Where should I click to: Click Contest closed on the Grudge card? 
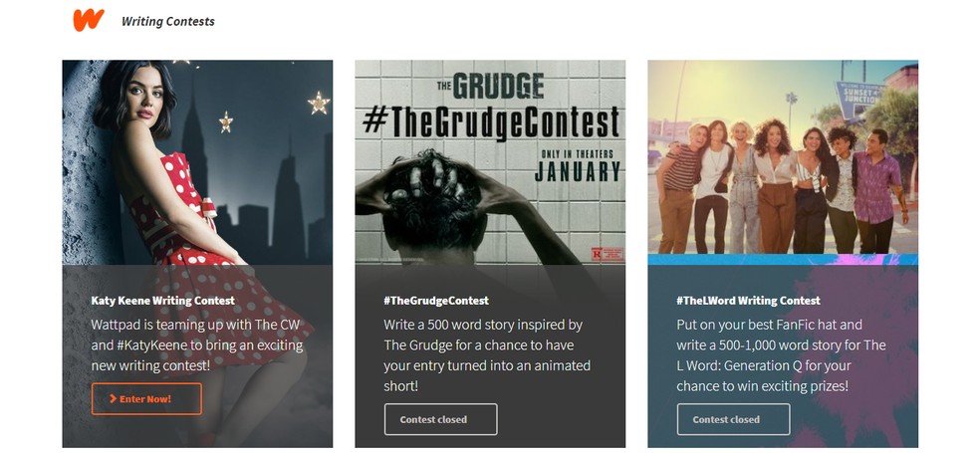(x=440, y=419)
